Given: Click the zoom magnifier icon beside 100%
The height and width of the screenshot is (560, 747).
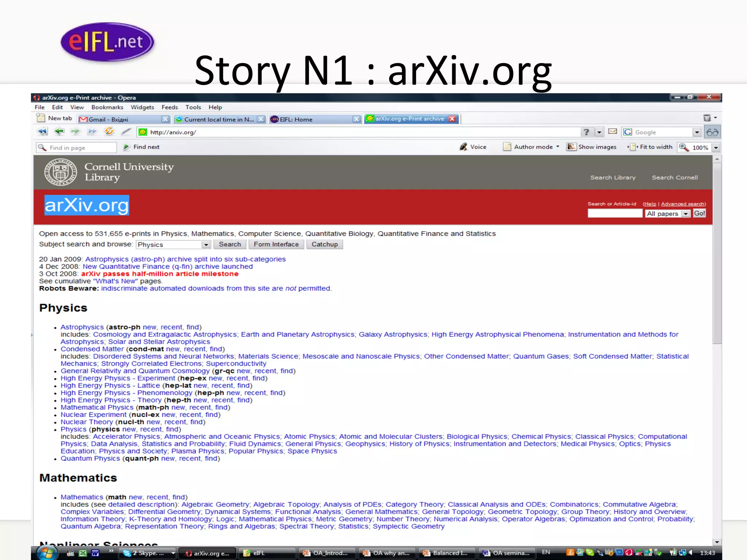Looking at the screenshot, I should (684, 147).
